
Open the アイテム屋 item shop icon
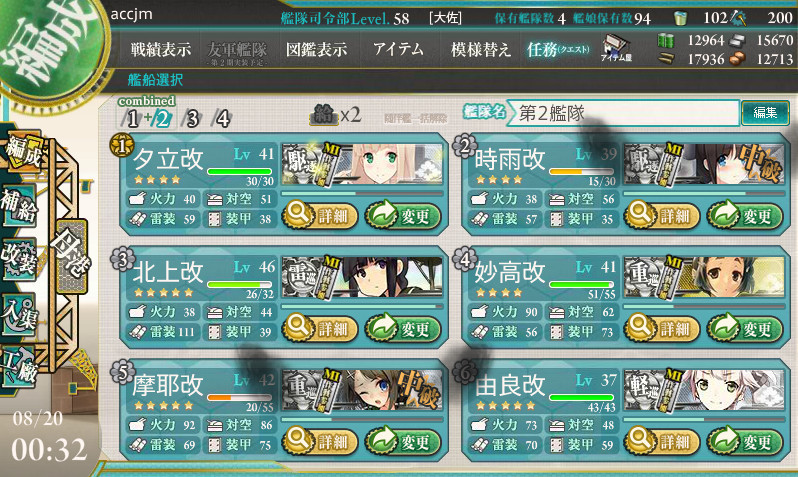(616, 48)
